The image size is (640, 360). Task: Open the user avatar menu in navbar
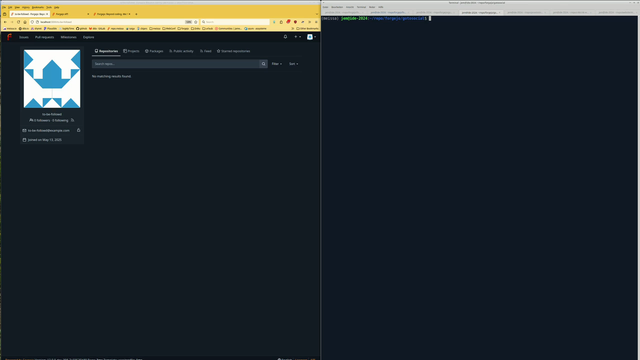(311, 37)
